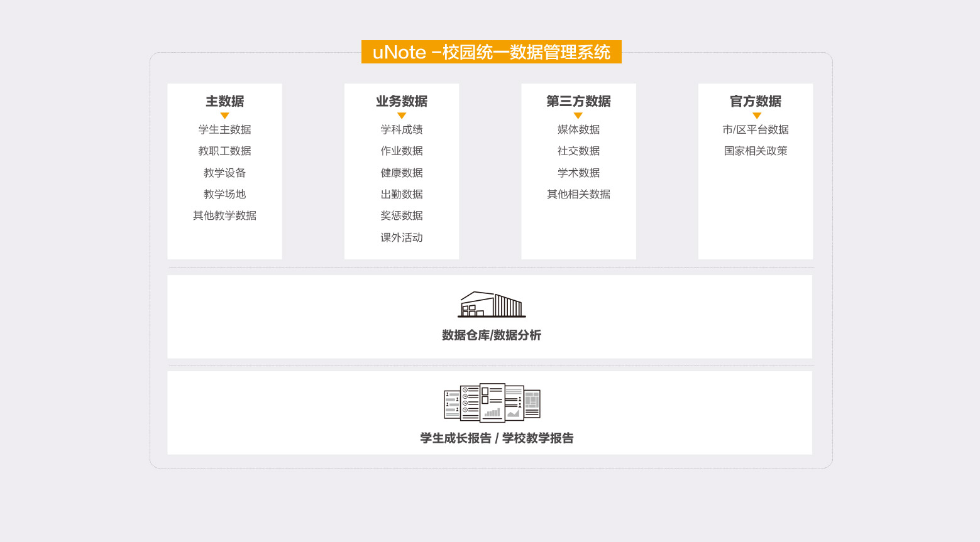Click 作业数据 item
This screenshot has width=980, height=542.
(x=402, y=151)
